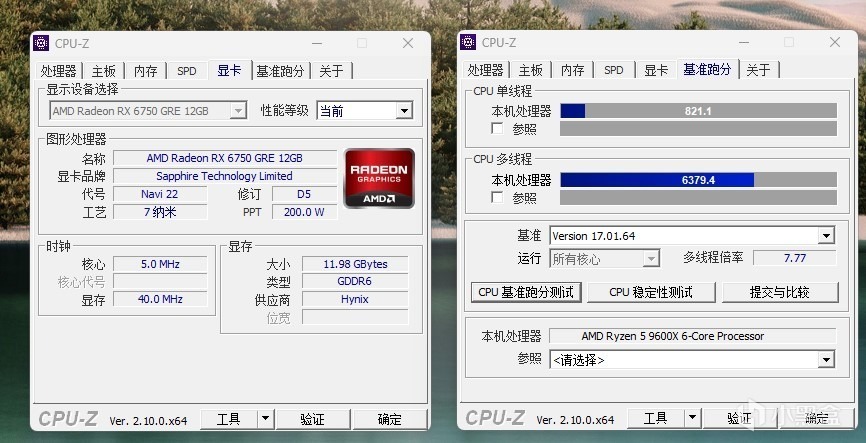Click Ver. 2.10.0.x64 text in left window
The height and width of the screenshot is (443, 866).
click(x=149, y=421)
